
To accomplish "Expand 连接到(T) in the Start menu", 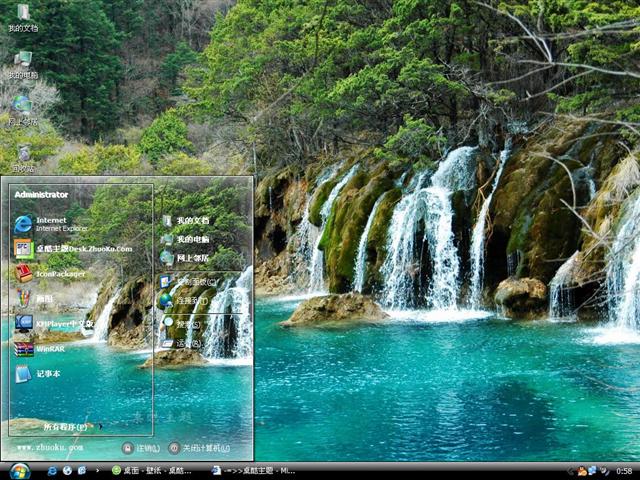I will pyautogui.click(x=184, y=301).
